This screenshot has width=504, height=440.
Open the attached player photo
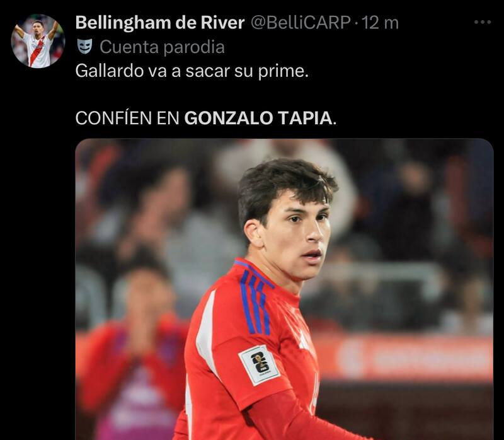(284, 289)
